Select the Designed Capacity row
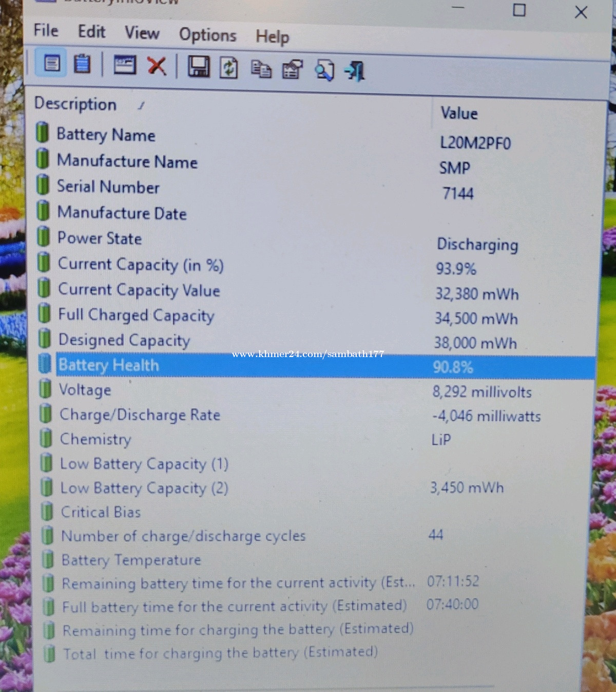Viewport: 616px width, 692px height. click(317, 341)
